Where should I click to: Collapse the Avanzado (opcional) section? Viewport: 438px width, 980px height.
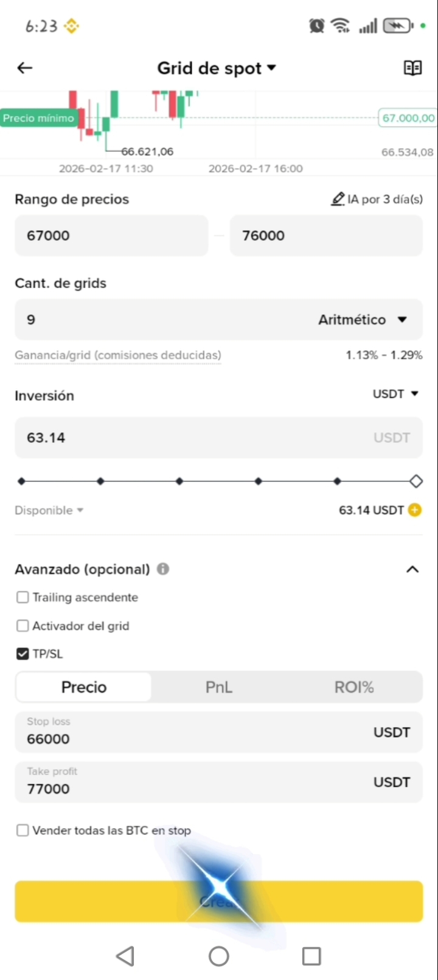click(x=412, y=570)
